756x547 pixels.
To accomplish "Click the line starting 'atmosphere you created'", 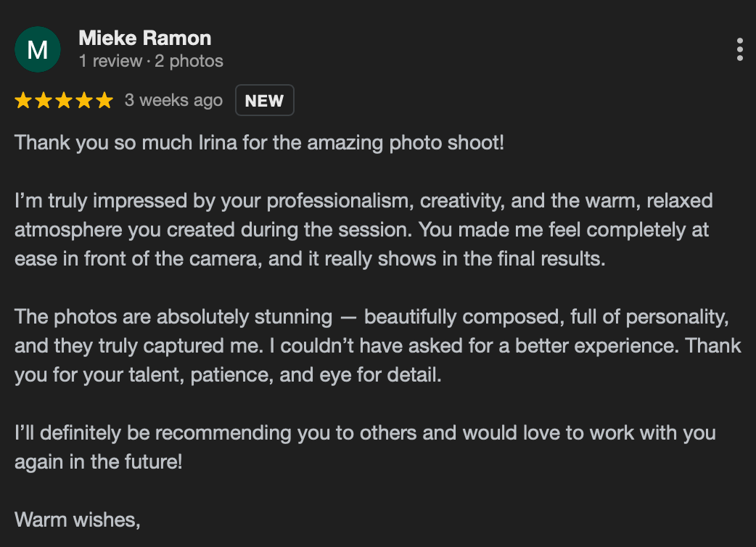I will tap(361, 230).
